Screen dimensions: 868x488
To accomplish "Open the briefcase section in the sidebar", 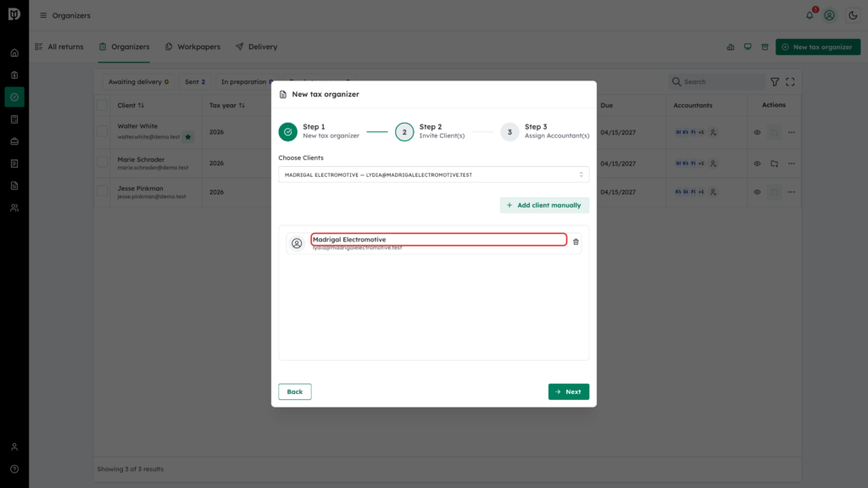I will pyautogui.click(x=14, y=141).
